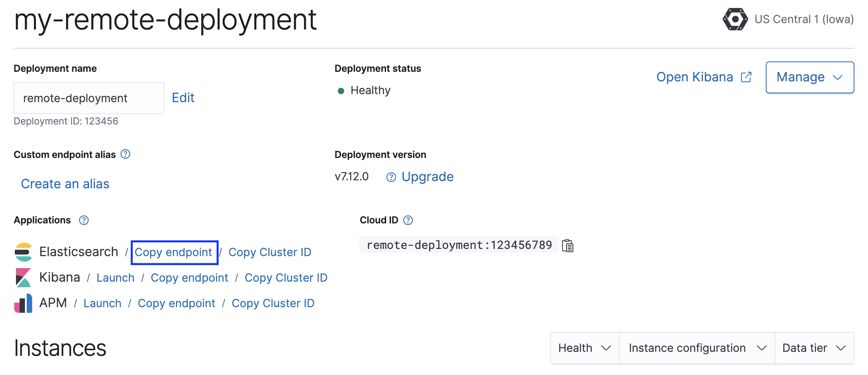This screenshot has height=375, width=868.
Task: Click the Elasticsearch logo icon
Action: (23, 252)
